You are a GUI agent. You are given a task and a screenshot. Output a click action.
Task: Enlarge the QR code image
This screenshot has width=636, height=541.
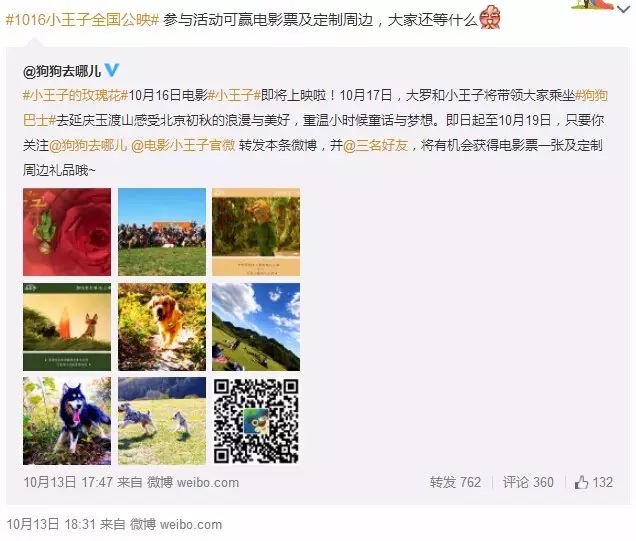(x=256, y=421)
